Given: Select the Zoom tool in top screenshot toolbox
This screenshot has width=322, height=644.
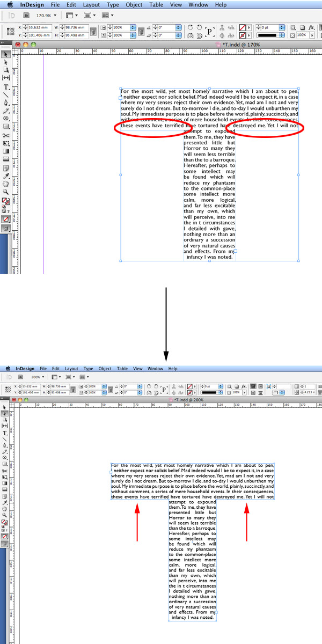Looking at the screenshot, I should [x=6, y=192].
